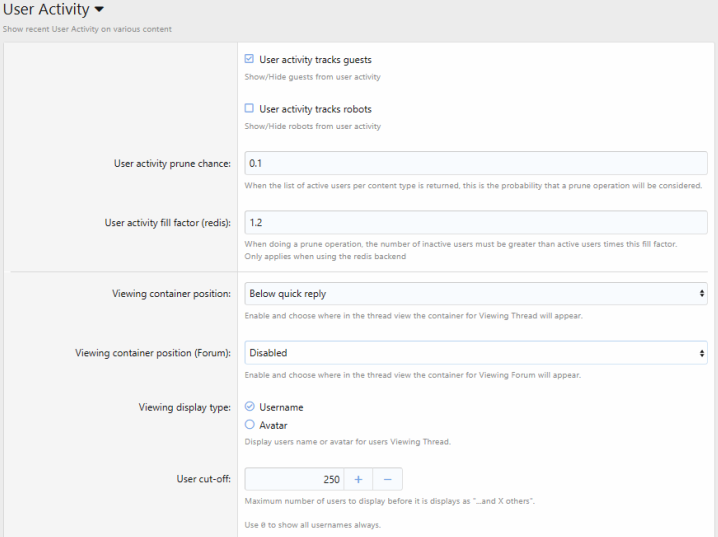Click the User Activity page title
The height and width of the screenshot is (537, 718).
click(46, 11)
